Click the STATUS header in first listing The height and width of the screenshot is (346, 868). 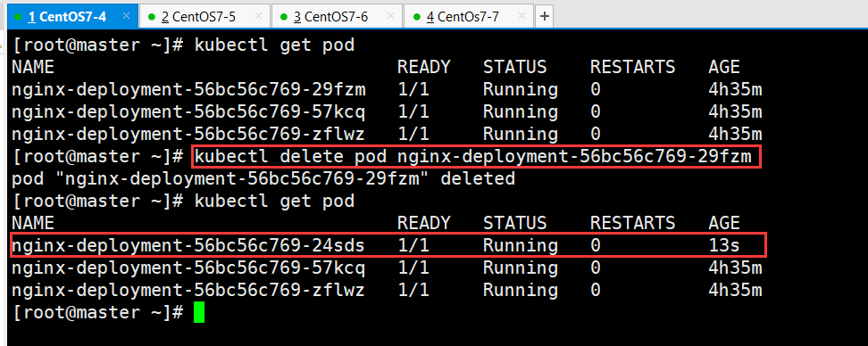pos(515,67)
